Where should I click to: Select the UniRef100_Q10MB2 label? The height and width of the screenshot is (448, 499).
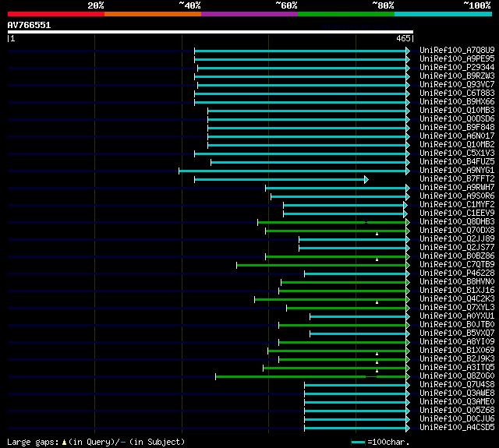(x=457, y=145)
